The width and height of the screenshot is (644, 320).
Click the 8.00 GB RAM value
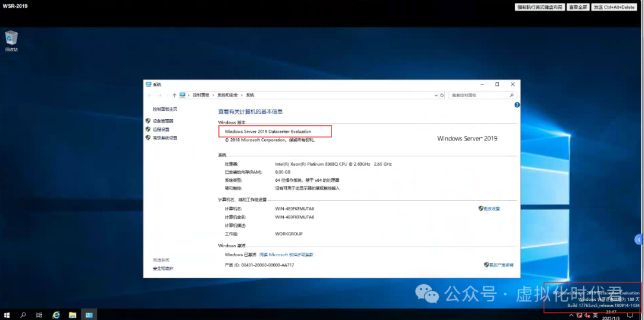click(x=283, y=172)
